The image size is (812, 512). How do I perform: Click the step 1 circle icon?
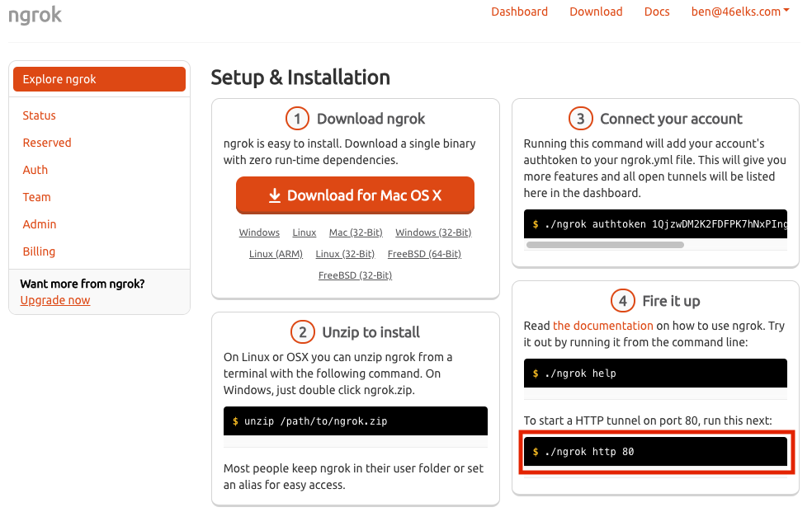pos(297,118)
